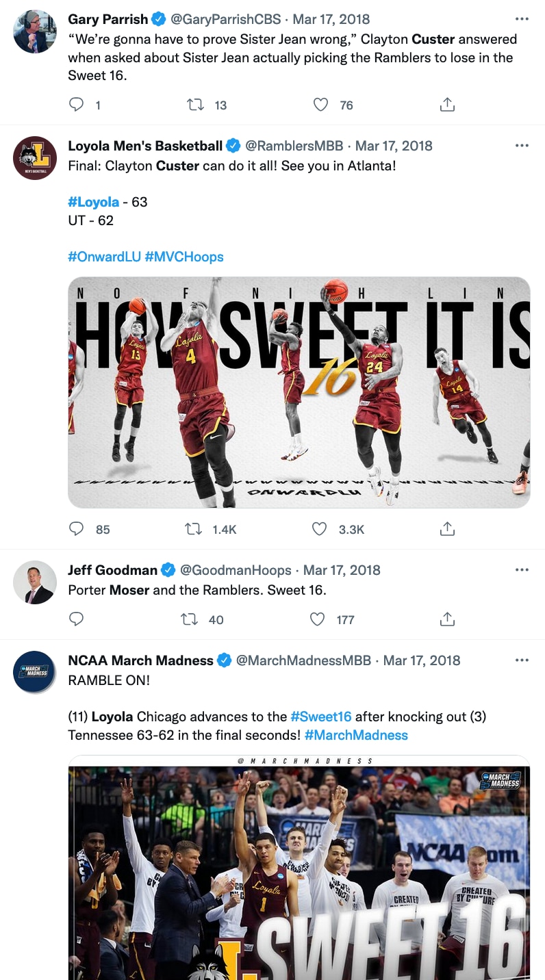
Task: Reply to Jeff Goodman's tweet
Action: coord(77,619)
